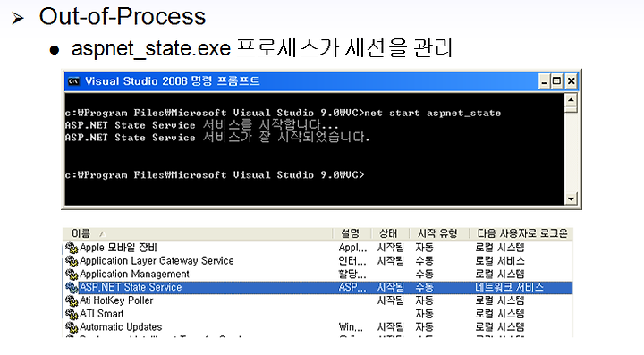Click the last console prompt line
The image size is (644, 355).
pos(215,175)
